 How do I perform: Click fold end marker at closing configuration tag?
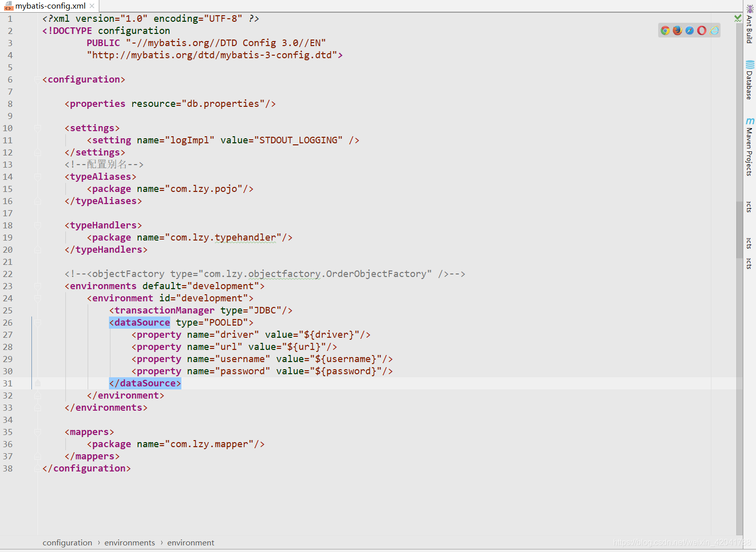pyautogui.click(x=37, y=468)
